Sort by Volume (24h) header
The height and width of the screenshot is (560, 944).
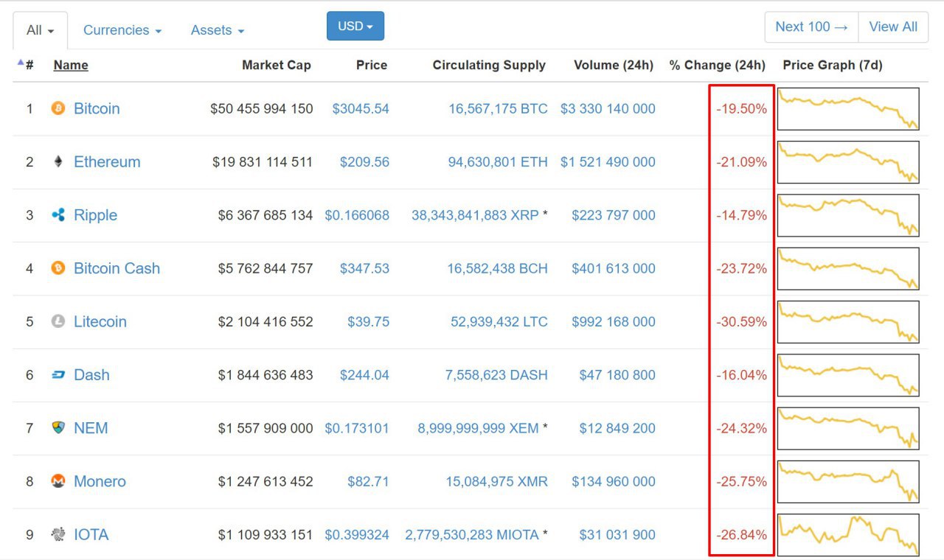(614, 65)
